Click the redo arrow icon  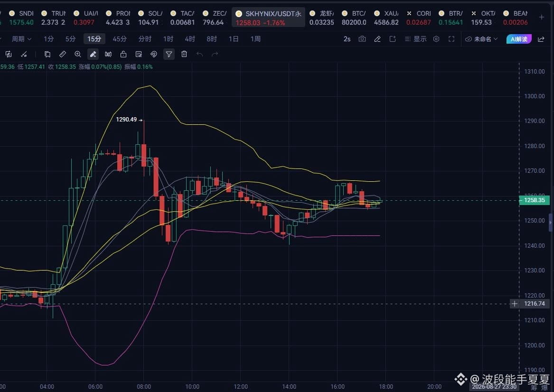[215, 54]
